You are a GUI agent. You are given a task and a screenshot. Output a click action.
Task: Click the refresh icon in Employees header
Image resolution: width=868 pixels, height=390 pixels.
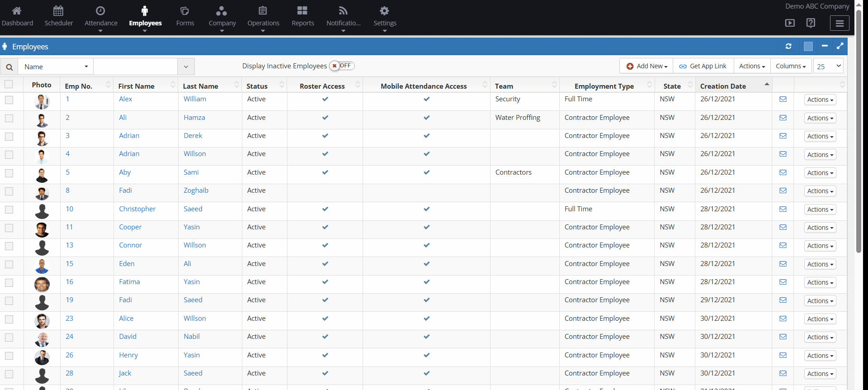point(788,46)
